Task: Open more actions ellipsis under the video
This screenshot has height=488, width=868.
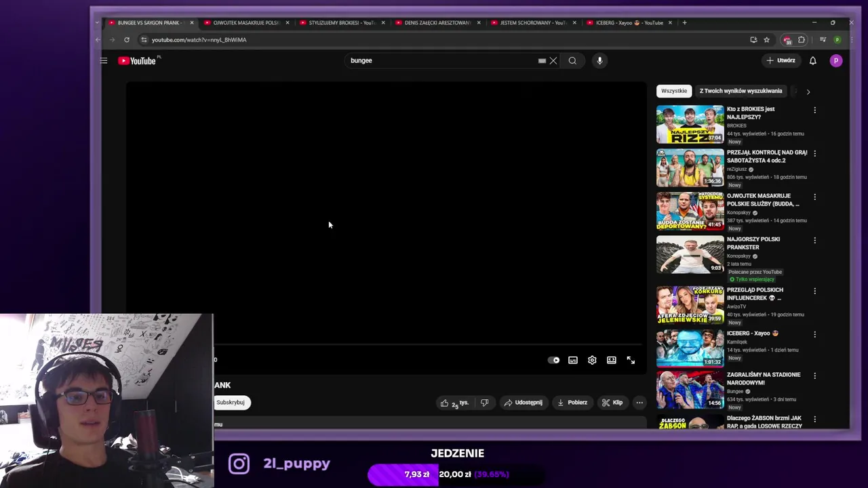Action: pos(639,403)
